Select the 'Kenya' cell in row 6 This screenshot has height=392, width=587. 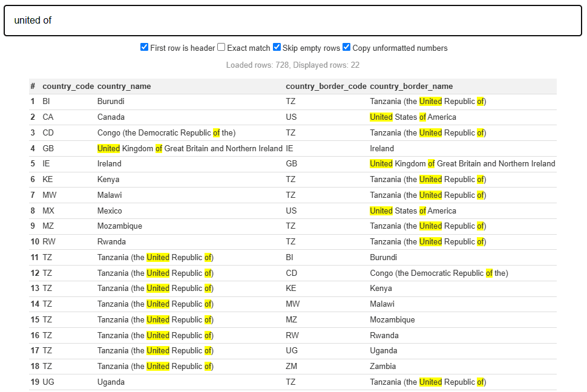coord(108,179)
